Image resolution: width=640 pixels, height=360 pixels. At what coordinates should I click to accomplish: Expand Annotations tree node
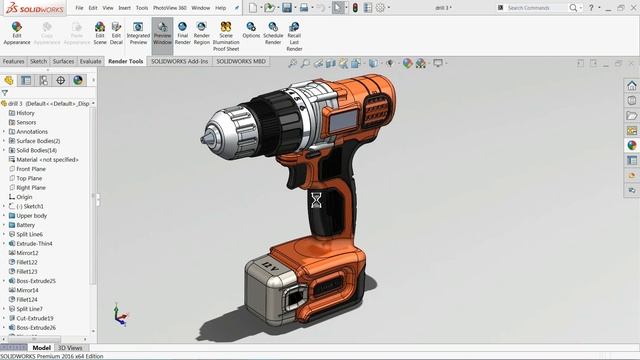click(x=4, y=131)
